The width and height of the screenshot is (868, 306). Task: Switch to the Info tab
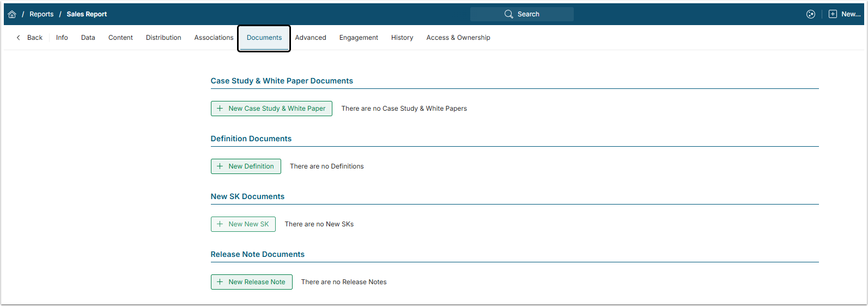coord(62,38)
